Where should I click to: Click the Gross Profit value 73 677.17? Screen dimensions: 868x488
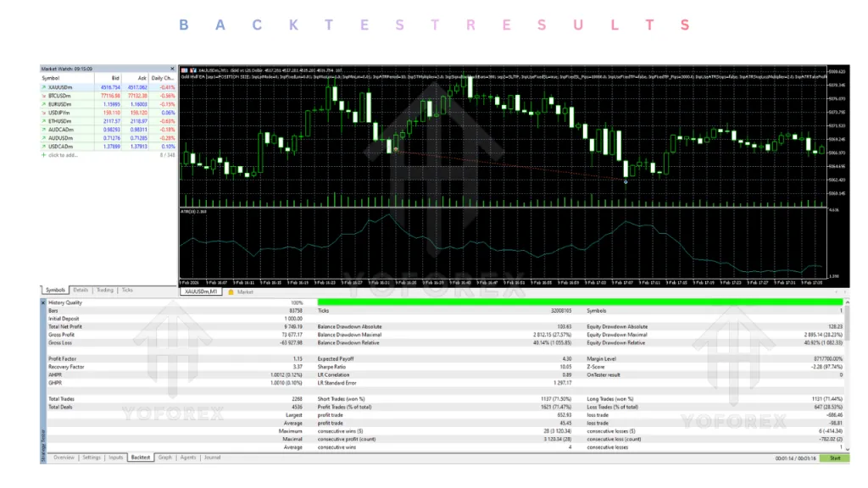292,335
